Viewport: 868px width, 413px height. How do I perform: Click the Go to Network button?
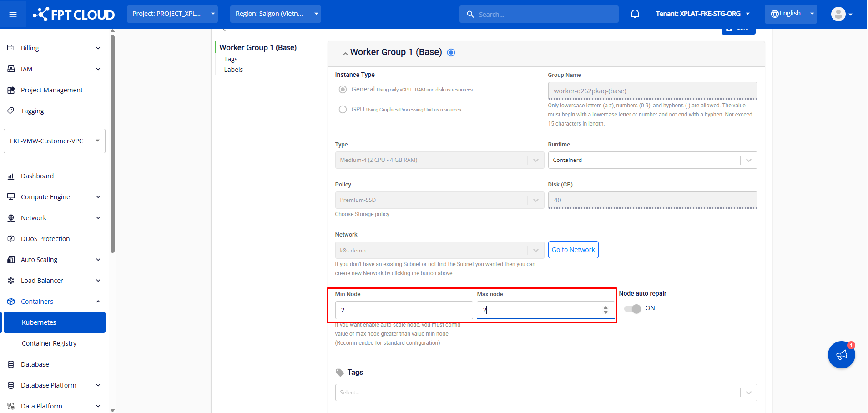[x=573, y=250]
